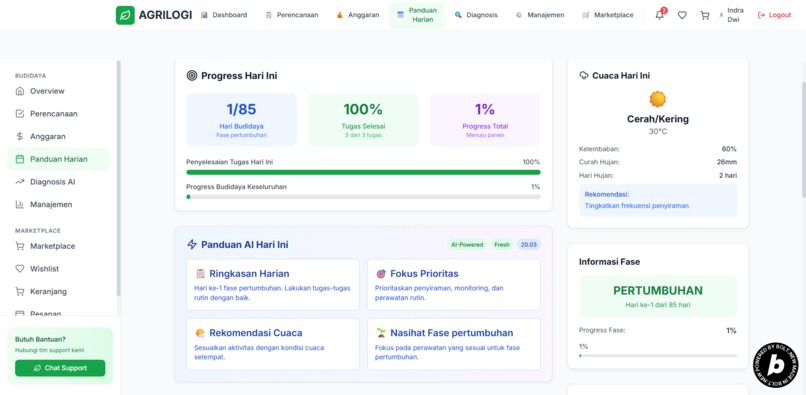Click the page scrollbar on right edge
The height and width of the screenshot is (395, 806).
click(803, 139)
